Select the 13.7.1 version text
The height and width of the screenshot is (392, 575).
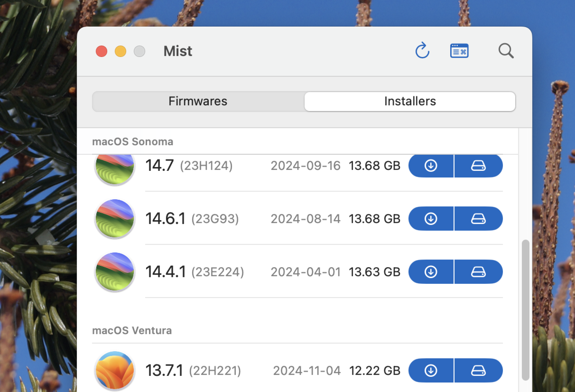coord(164,370)
